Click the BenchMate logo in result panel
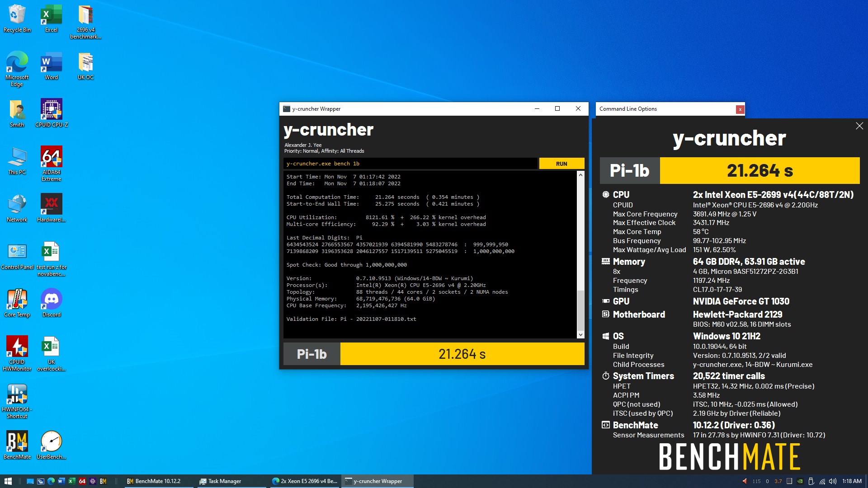The width and height of the screenshot is (868, 488). pos(729,457)
